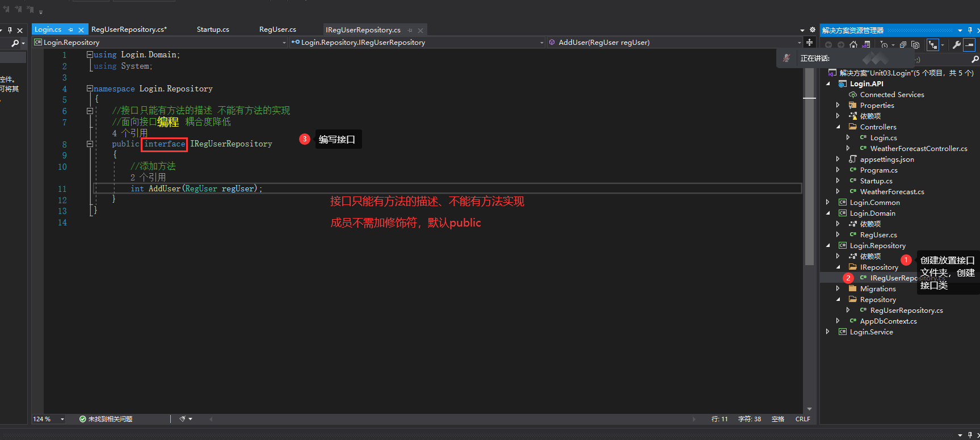Screen dimensions: 980x440
Task: Collapse the Controllers folder node
Action: (838, 127)
